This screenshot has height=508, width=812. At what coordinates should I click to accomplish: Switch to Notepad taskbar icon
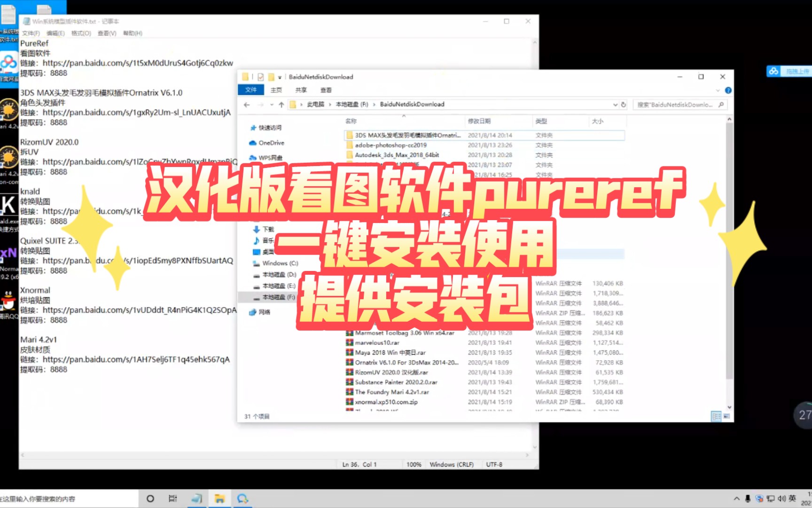point(196,499)
